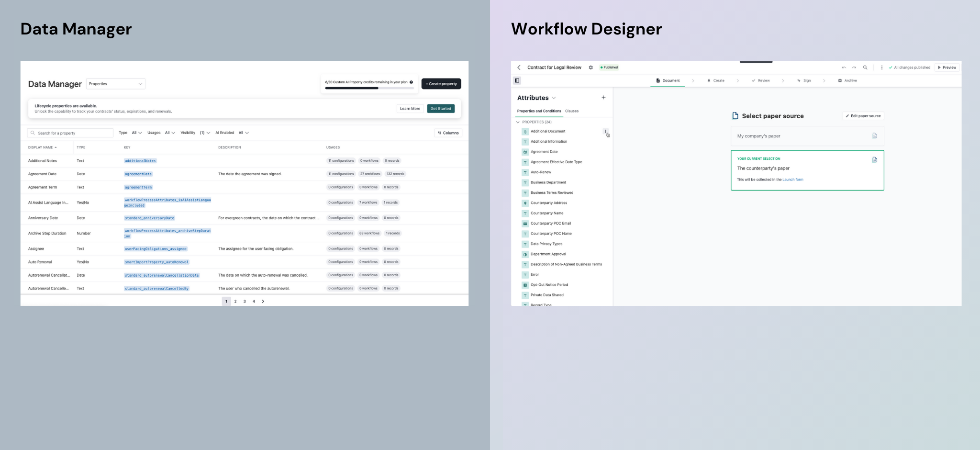Click the redo arrow icon
Image resolution: width=980 pixels, height=450 pixels.
(x=854, y=67)
